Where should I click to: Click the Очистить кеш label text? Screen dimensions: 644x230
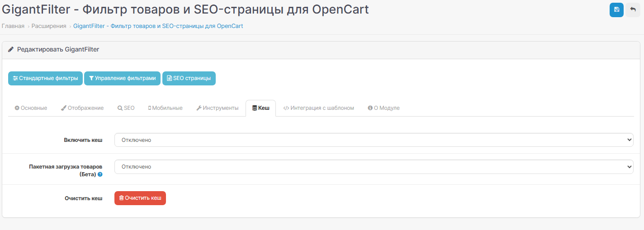pos(84,198)
